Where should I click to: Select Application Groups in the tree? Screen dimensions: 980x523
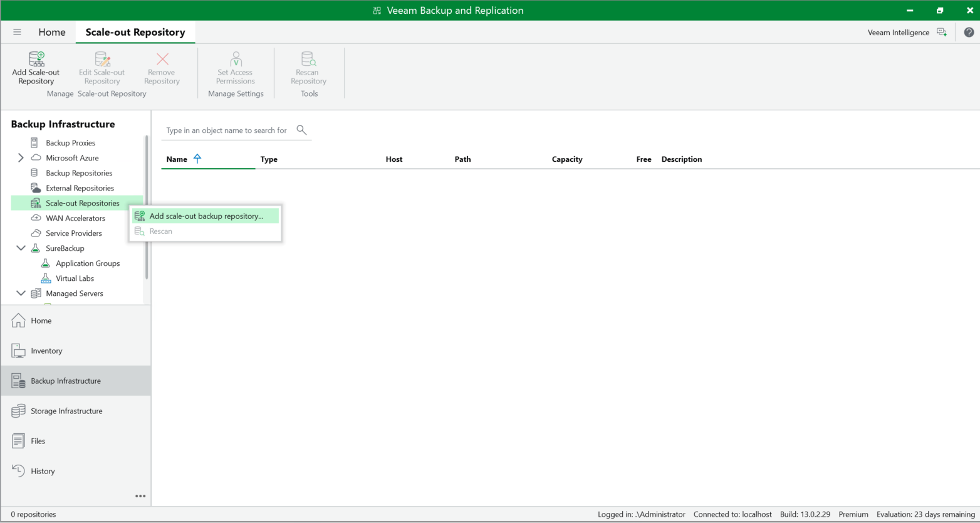point(88,263)
